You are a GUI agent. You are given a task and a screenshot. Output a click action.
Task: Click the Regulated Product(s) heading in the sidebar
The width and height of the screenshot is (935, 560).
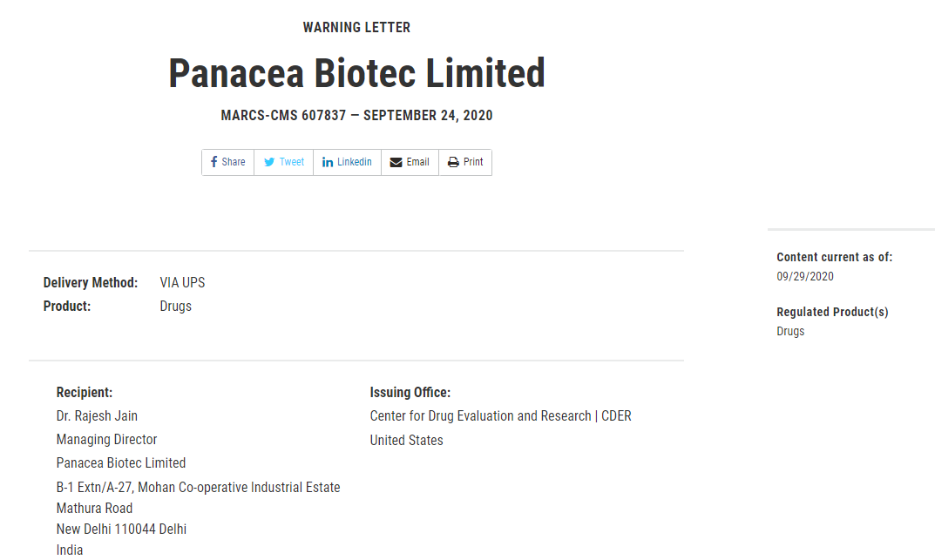coord(832,312)
